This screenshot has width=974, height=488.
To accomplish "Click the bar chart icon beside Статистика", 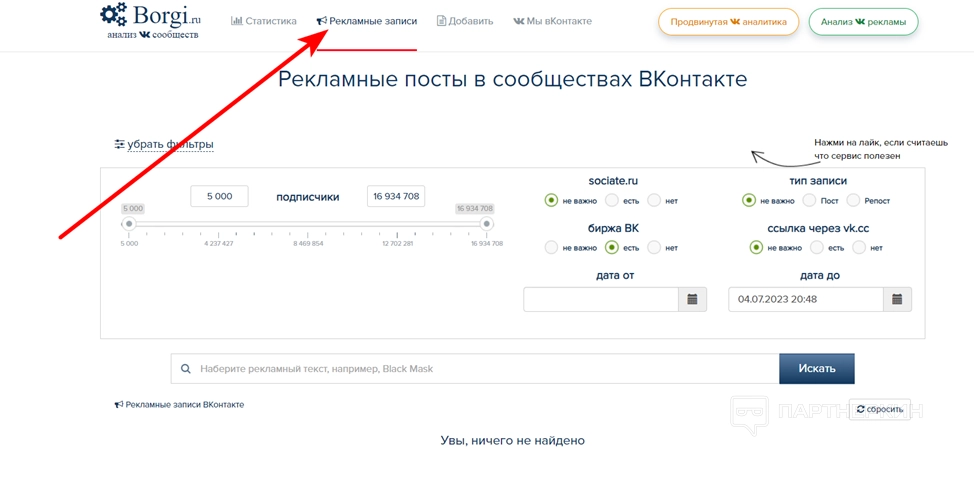I will [x=237, y=21].
